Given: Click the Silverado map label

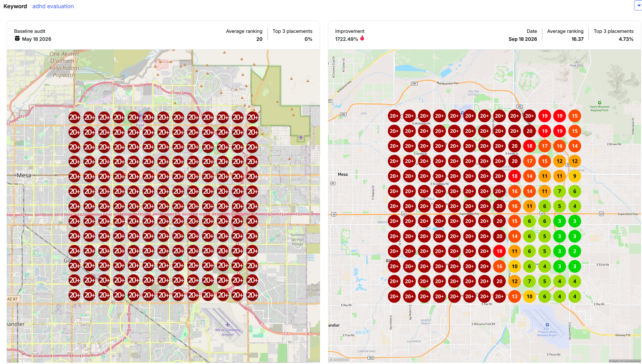Looking at the screenshot, I should (414, 342).
